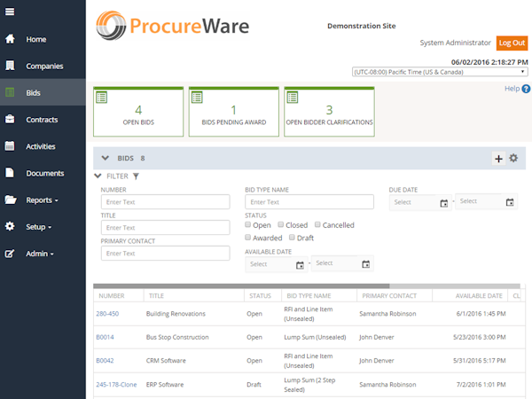
Task: Click the Home house icon
Action: click(10, 39)
